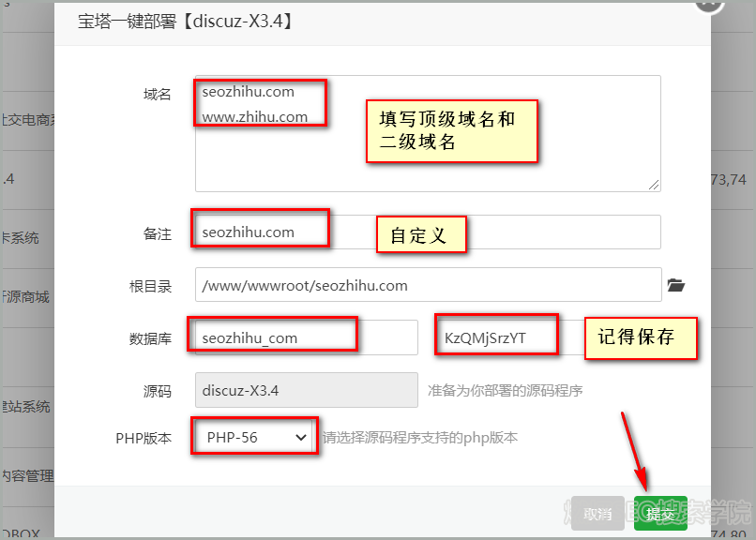Focus the 备注 remark input field

pyautogui.click(x=428, y=232)
